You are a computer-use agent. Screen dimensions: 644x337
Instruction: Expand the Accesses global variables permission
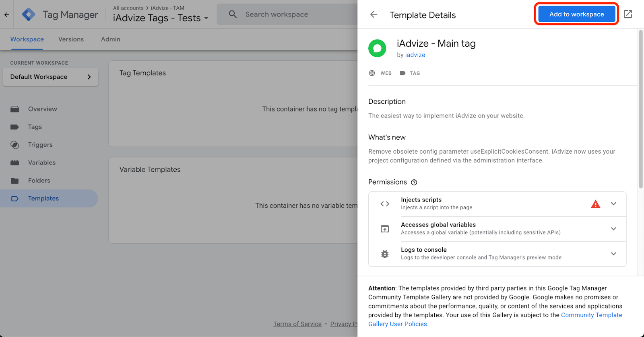[613, 229]
